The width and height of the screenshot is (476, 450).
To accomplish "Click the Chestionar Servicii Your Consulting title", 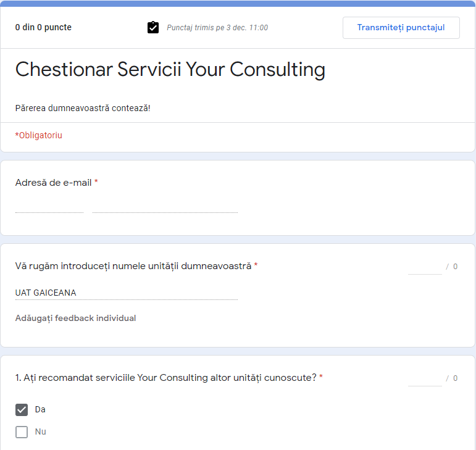I will [170, 70].
